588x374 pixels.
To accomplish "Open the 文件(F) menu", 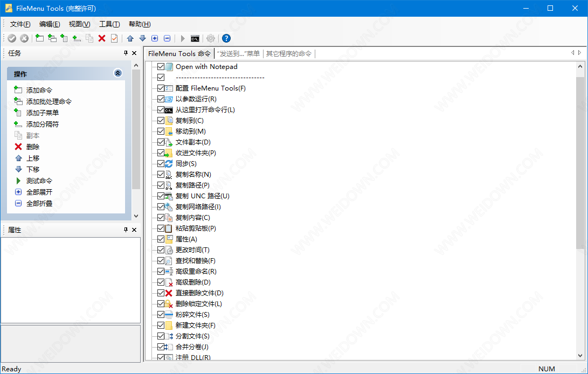I will pos(20,24).
